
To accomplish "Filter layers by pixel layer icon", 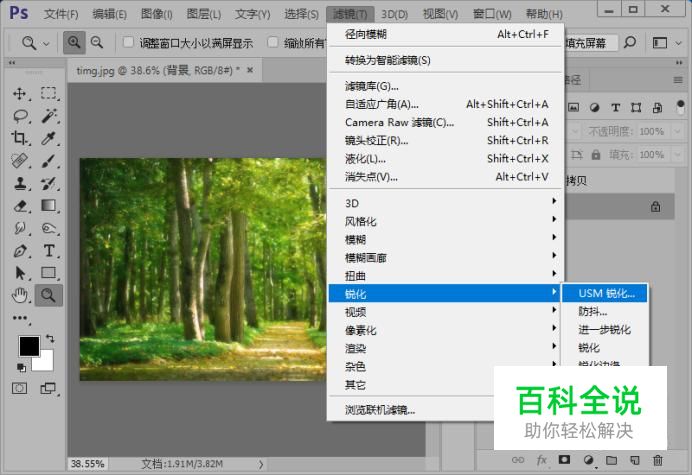I will (x=573, y=107).
